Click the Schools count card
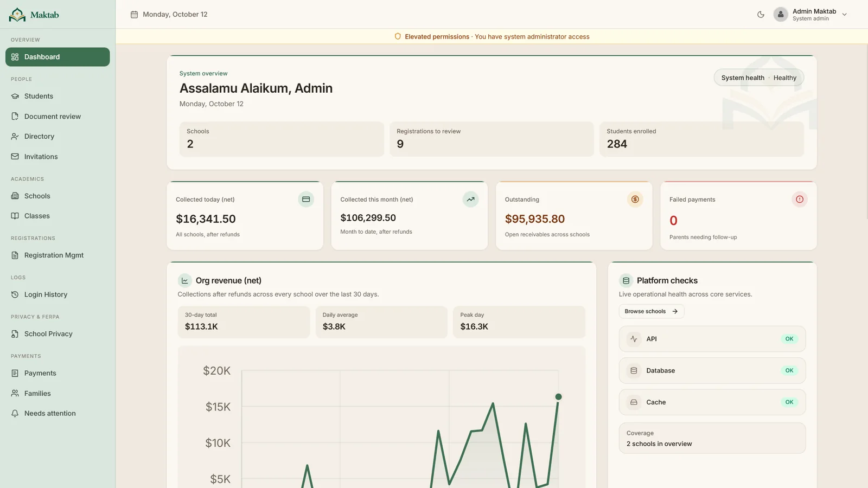The image size is (868, 488). coord(282,139)
